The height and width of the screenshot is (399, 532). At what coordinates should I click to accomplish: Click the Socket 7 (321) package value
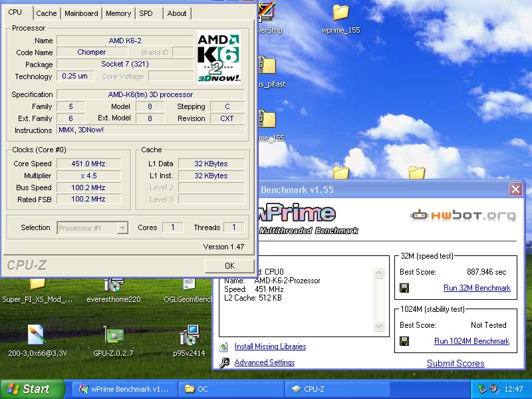[125, 64]
